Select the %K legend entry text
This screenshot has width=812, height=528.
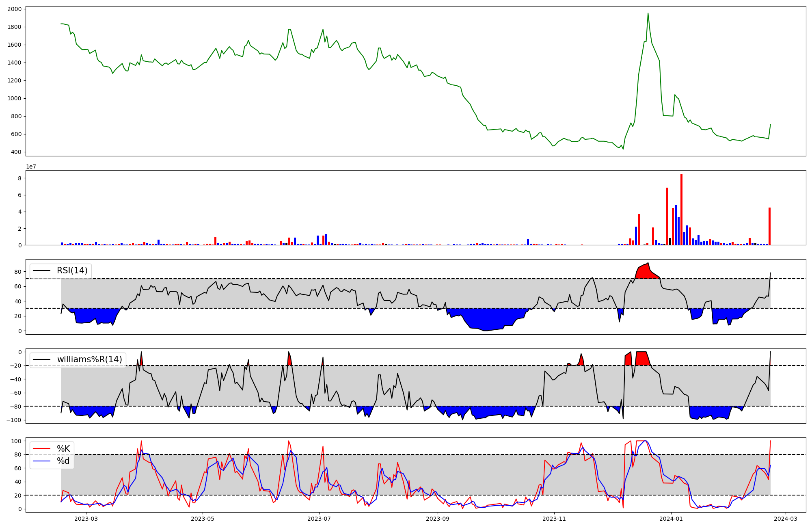(63, 449)
